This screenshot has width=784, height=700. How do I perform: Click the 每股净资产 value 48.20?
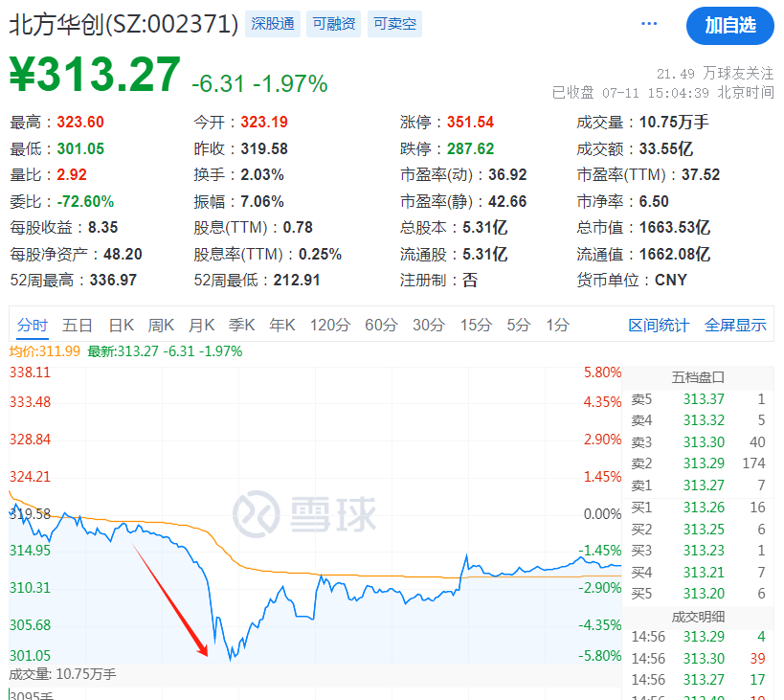pyautogui.click(x=123, y=254)
